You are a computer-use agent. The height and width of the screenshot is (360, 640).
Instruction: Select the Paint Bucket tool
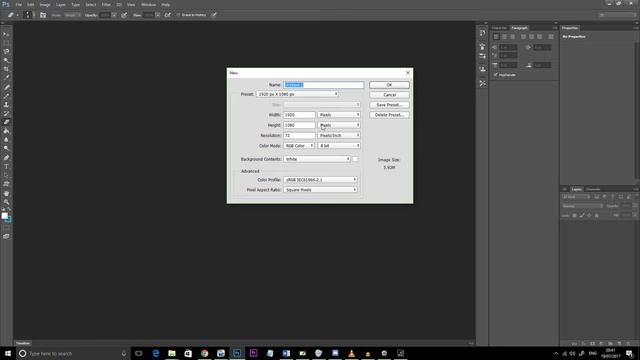point(6,131)
